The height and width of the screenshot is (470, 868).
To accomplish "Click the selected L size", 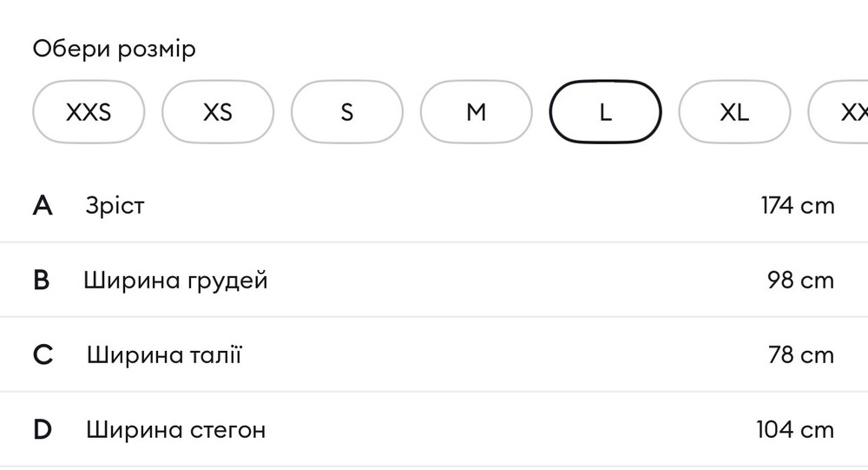I will coord(606,112).
